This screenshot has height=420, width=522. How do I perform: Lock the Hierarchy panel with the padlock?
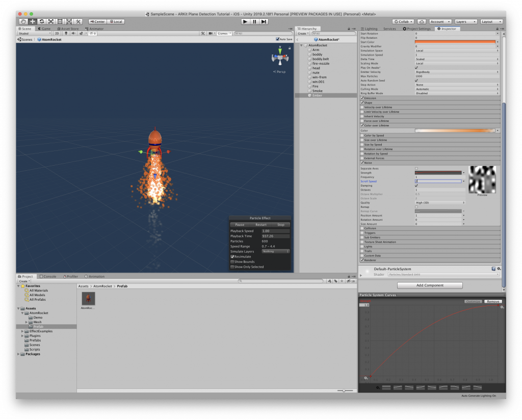point(349,29)
